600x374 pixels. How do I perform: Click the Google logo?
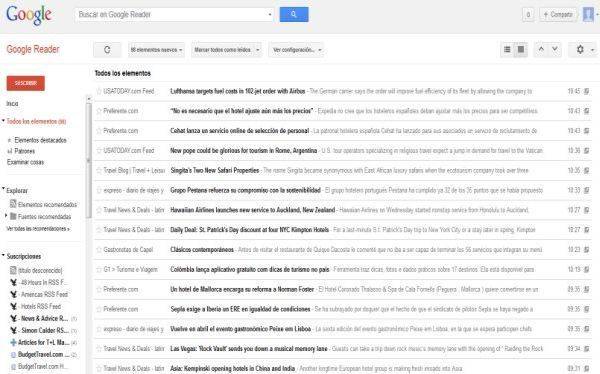(x=29, y=15)
